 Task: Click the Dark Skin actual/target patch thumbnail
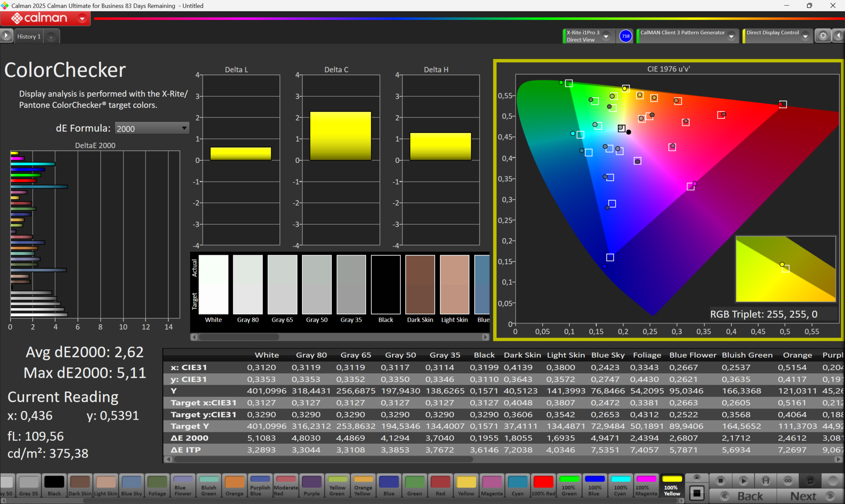tap(420, 285)
